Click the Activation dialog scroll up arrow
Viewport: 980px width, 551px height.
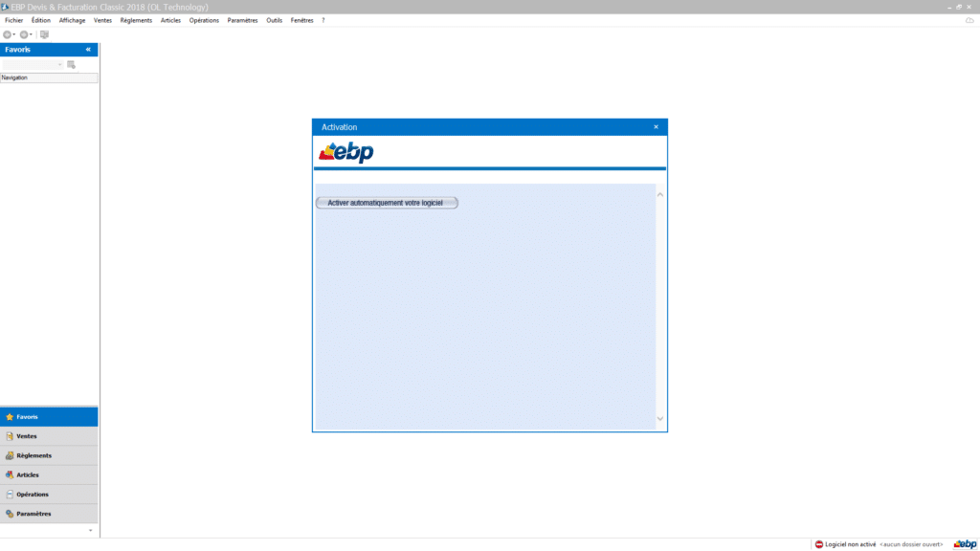[660, 195]
